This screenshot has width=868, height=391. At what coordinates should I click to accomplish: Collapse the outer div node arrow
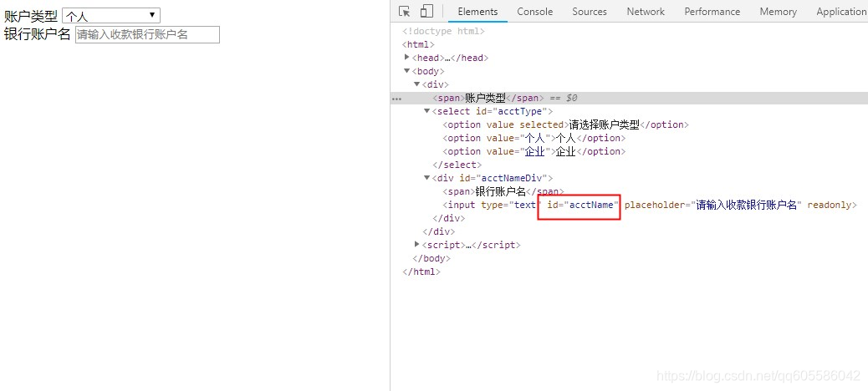point(417,84)
